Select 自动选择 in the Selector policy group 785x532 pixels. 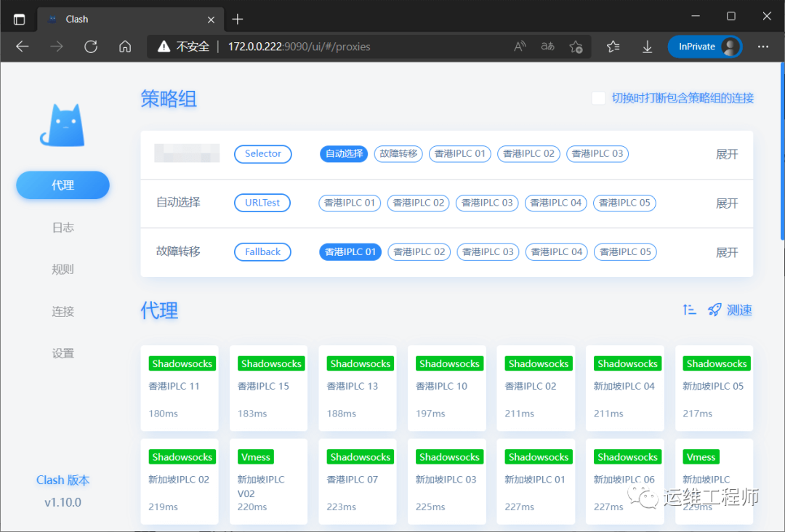(343, 153)
